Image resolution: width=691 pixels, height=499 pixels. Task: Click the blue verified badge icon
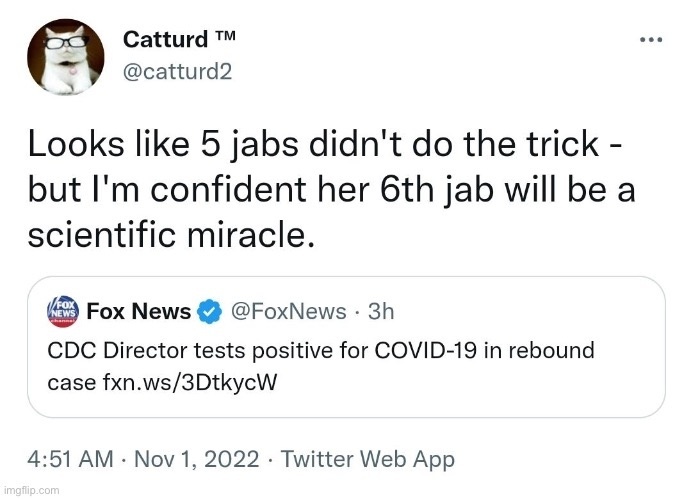209,311
